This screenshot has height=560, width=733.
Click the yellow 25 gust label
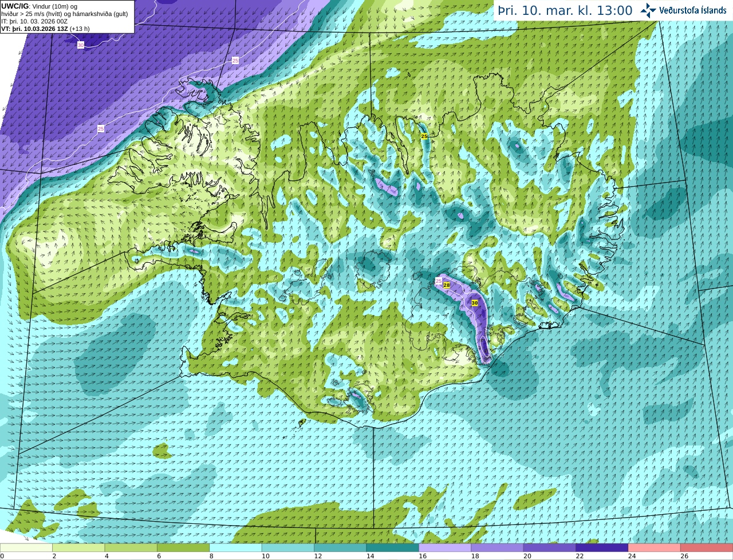tap(424, 136)
